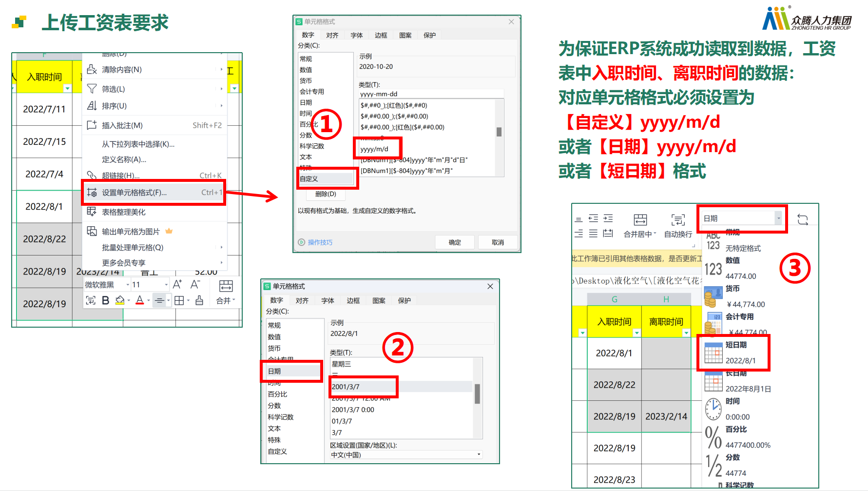Switch to 边框 tab in 2022/8/1 sample dialog

353,300
